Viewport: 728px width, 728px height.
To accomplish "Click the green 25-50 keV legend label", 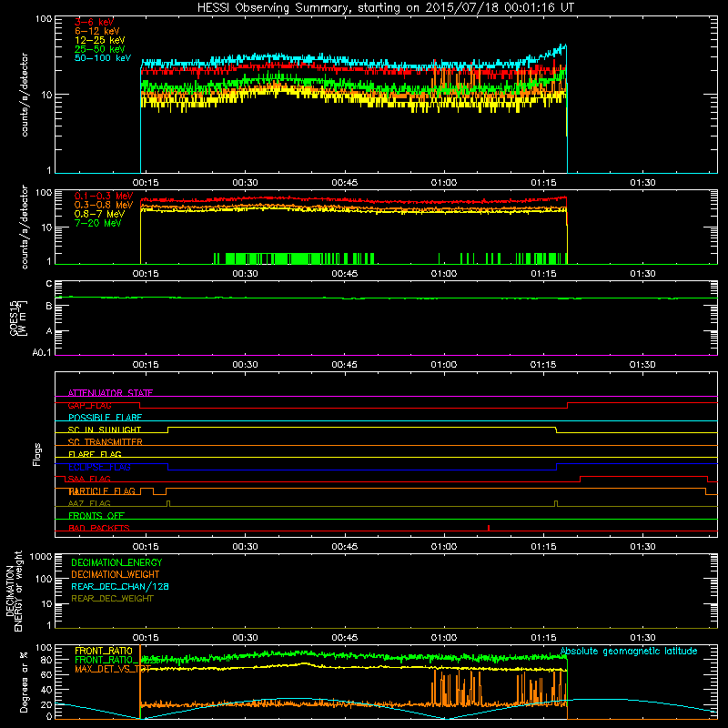I will (x=100, y=49).
